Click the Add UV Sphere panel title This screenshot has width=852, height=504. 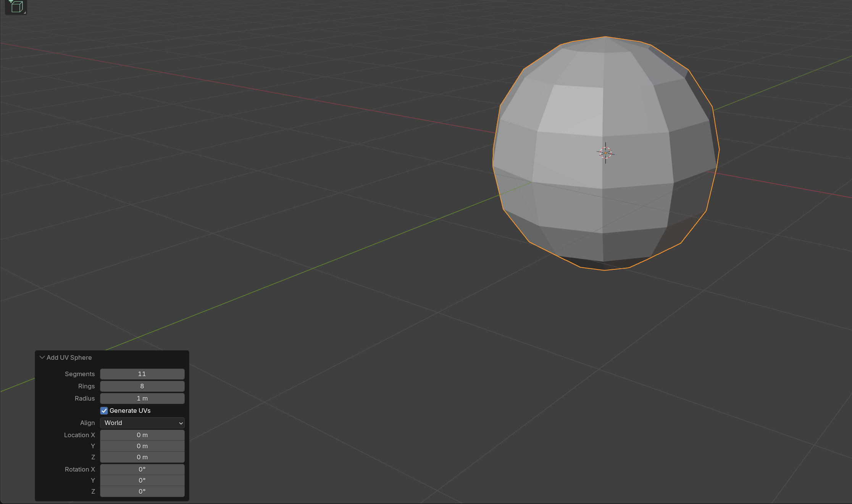69,357
